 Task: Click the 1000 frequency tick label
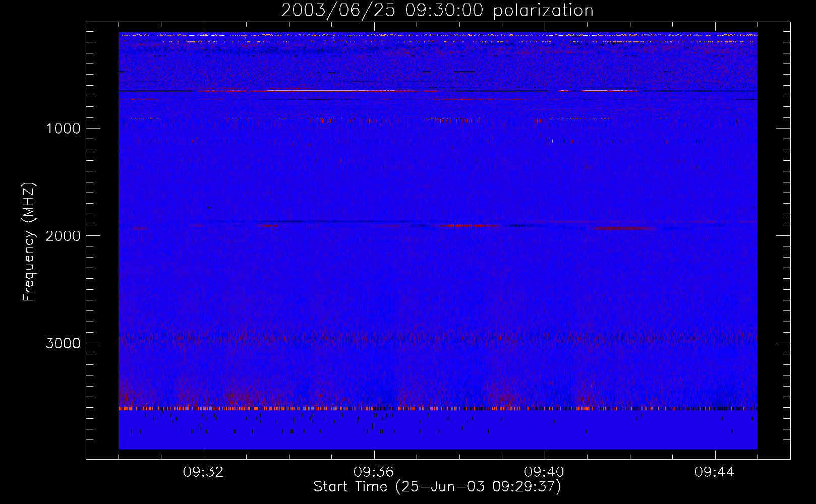click(64, 129)
